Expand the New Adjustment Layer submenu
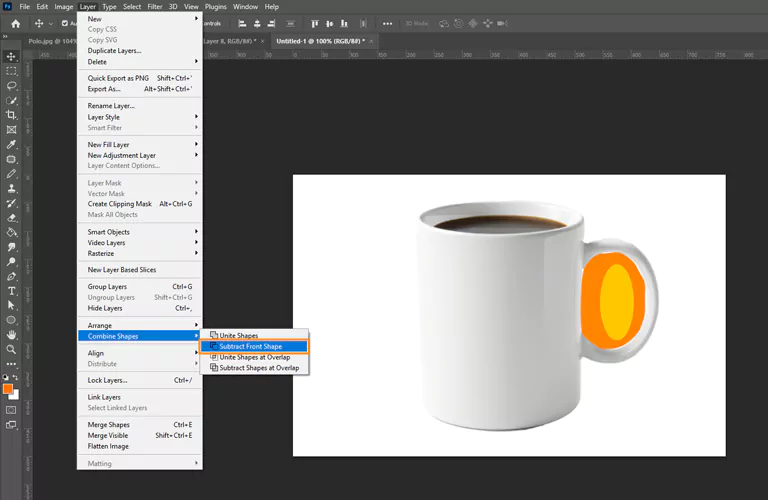 click(x=196, y=155)
